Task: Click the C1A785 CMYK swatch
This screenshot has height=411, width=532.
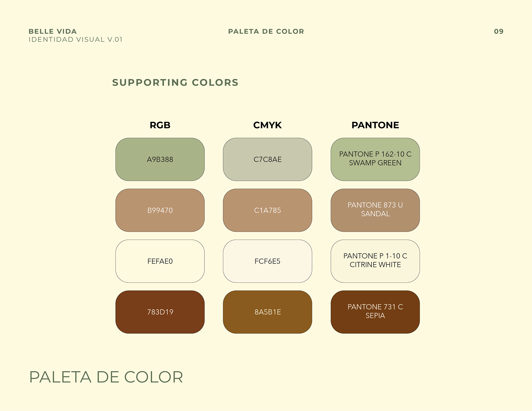Action: (x=267, y=210)
